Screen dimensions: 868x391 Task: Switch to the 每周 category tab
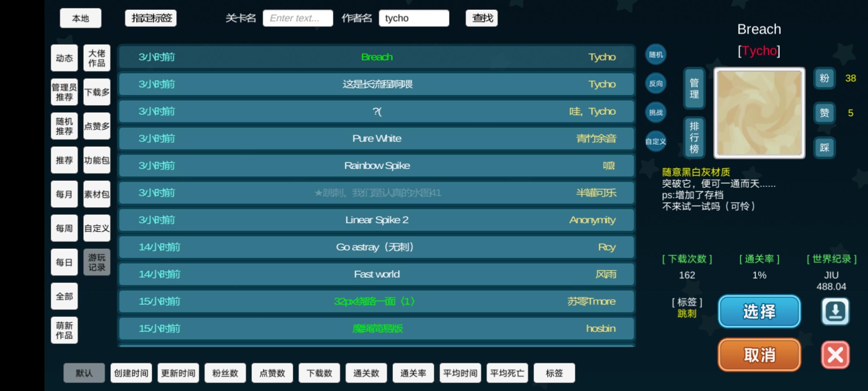pos(64,228)
